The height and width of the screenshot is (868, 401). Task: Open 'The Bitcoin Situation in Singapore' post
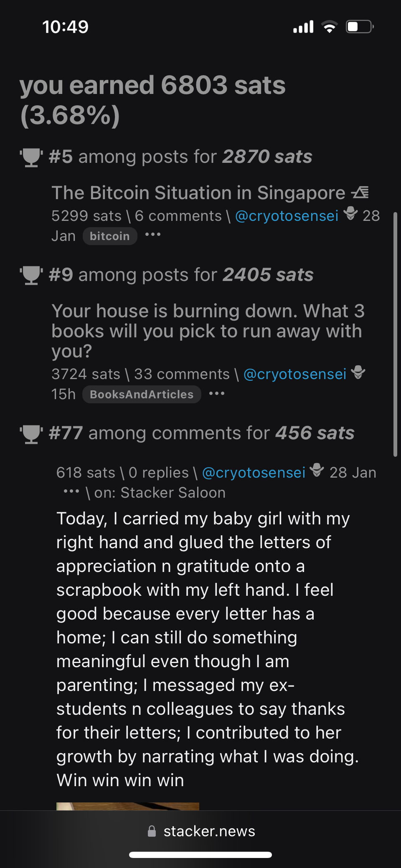point(198,193)
